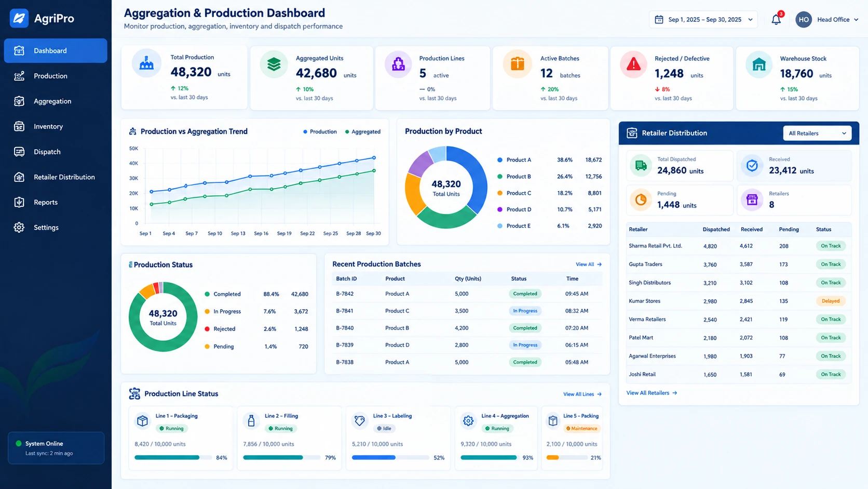Open Retailer Distribution in the sidebar
This screenshot has height=489, width=868.
(56, 177)
